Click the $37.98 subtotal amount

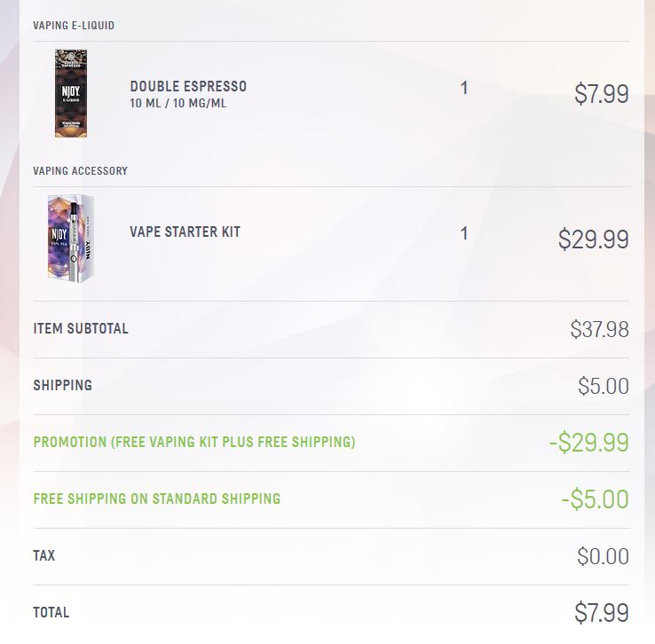pyautogui.click(x=599, y=330)
